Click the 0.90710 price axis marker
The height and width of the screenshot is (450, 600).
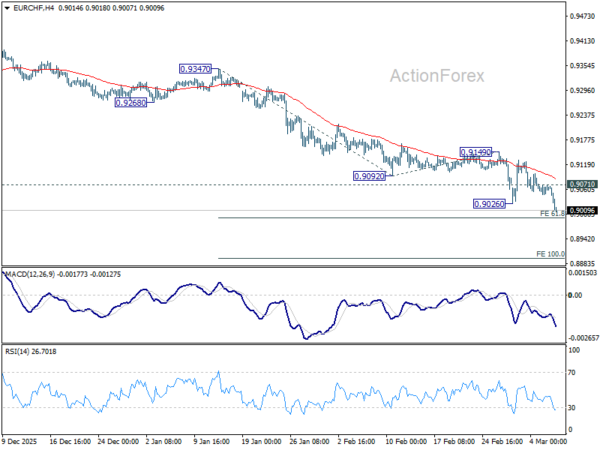coord(582,184)
